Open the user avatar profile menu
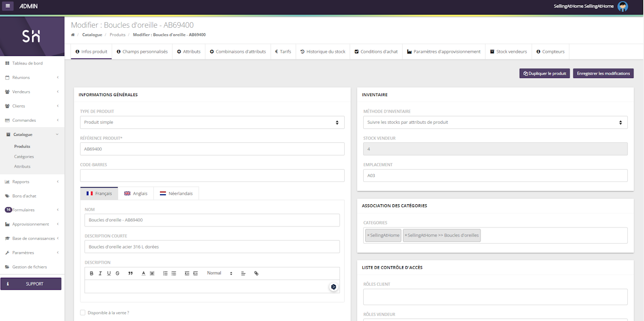This screenshot has height=321, width=644. [x=622, y=7]
